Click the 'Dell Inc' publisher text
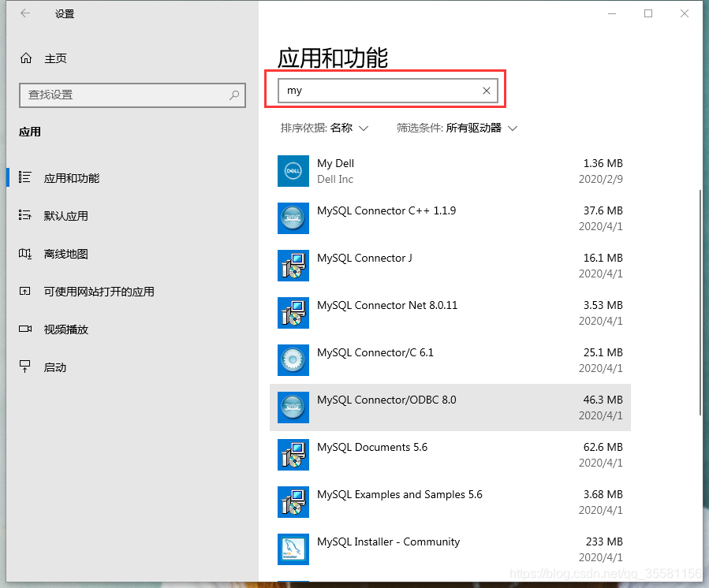The height and width of the screenshot is (588, 709). (335, 179)
